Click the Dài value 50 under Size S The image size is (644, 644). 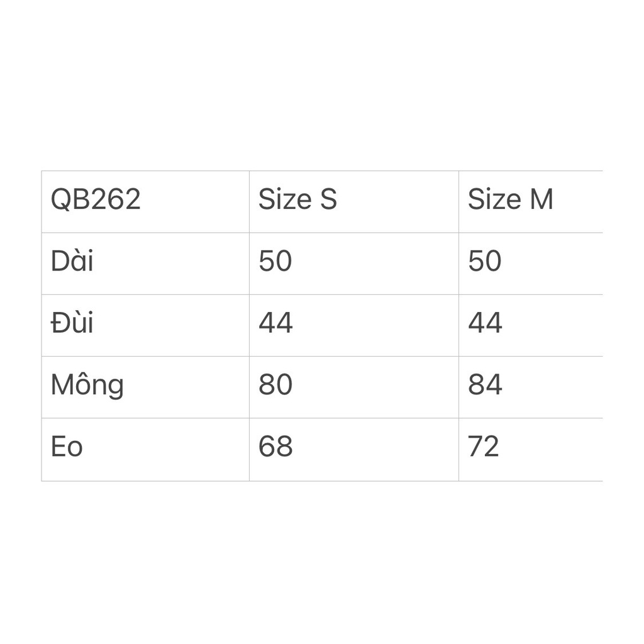pos(275,262)
